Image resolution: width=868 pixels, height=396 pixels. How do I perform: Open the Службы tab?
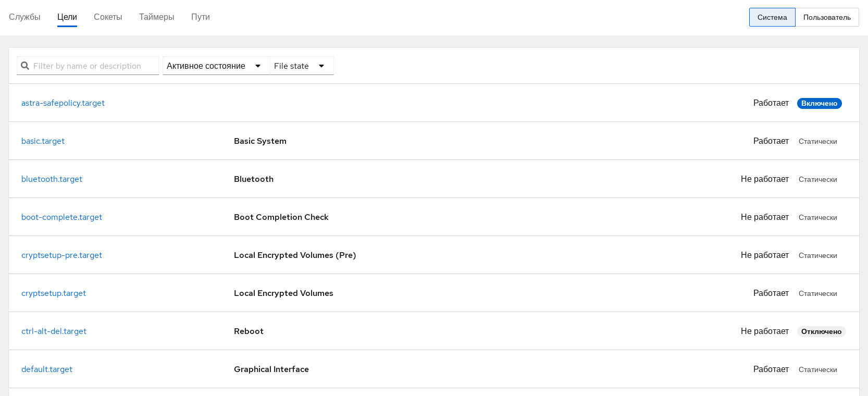pos(24,17)
